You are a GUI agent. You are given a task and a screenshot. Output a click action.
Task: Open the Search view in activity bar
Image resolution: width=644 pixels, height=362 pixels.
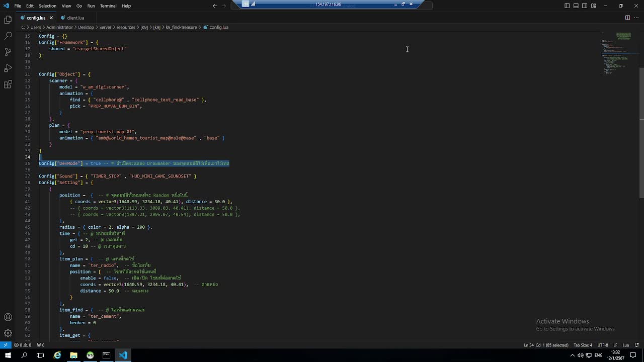tap(8, 36)
